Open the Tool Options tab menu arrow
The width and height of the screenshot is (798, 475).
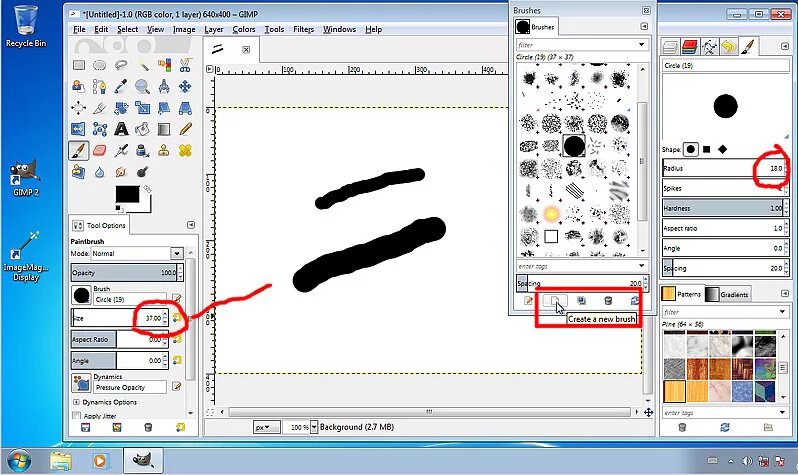(x=191, y=225)
